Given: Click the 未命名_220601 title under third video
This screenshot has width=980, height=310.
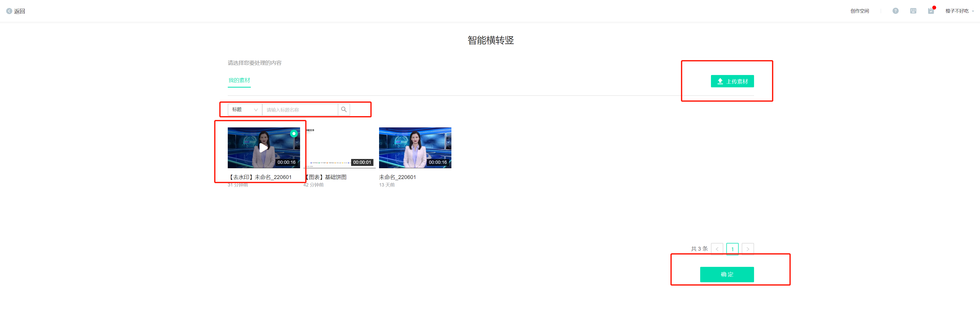Looking at the screenshot, I should (398, 177).
